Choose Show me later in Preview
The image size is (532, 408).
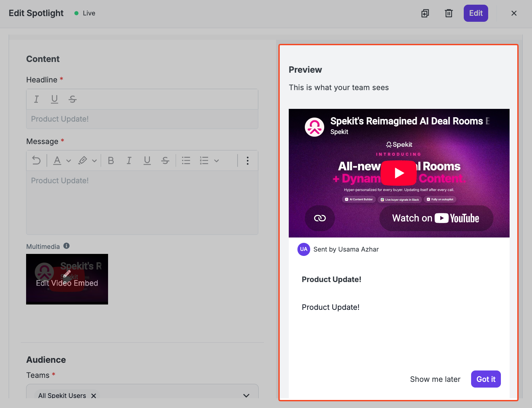point(435,379)
